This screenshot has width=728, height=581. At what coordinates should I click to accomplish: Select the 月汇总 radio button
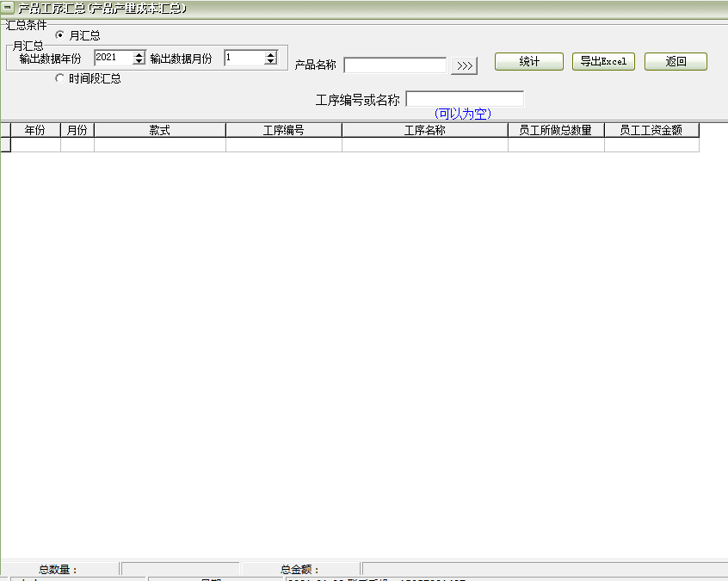pyautogui.click(x=59, y=34)
